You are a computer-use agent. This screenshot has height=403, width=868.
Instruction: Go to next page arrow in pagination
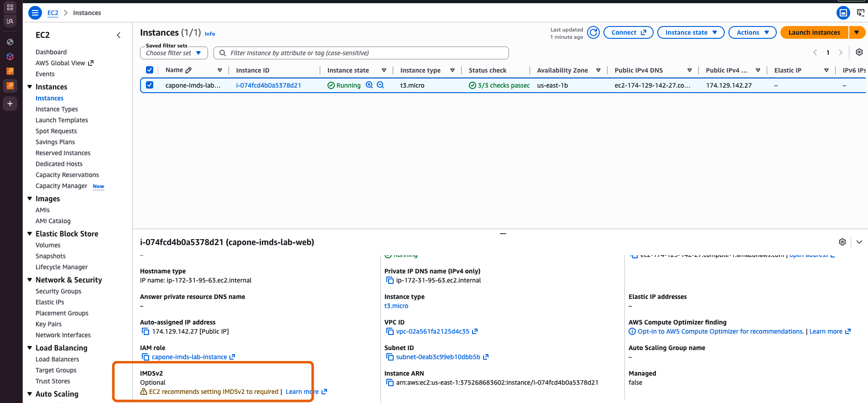[x=841, y=52]
